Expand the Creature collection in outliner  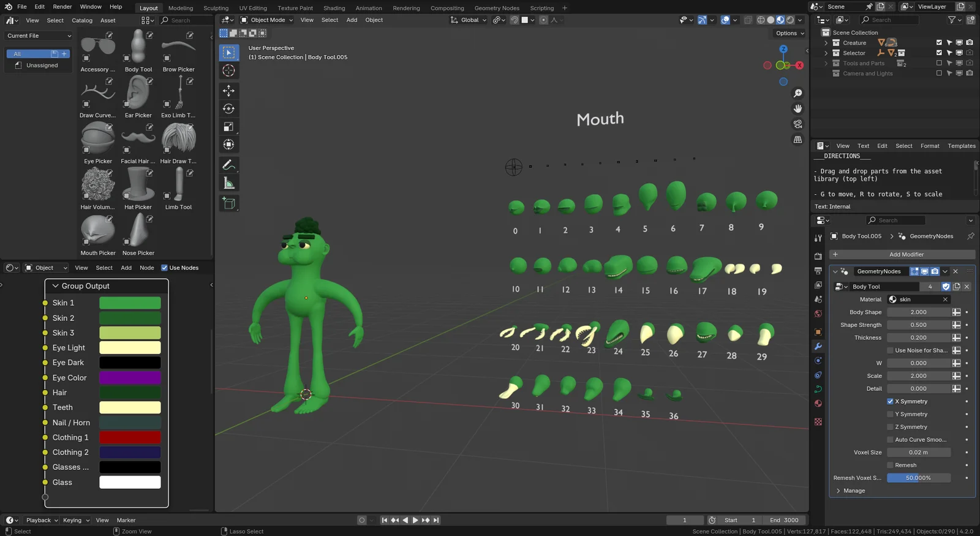click(x=826, y=43)
